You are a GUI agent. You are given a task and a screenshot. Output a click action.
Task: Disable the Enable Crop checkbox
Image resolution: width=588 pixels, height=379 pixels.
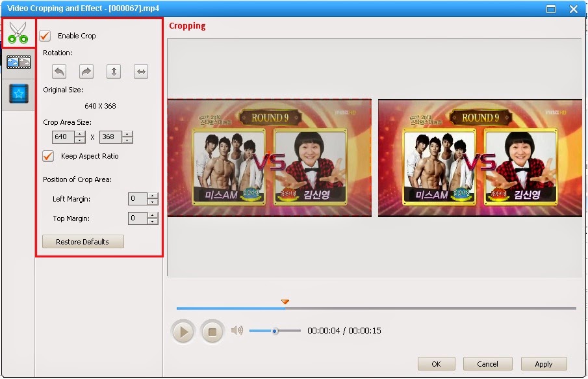point(44,36)
